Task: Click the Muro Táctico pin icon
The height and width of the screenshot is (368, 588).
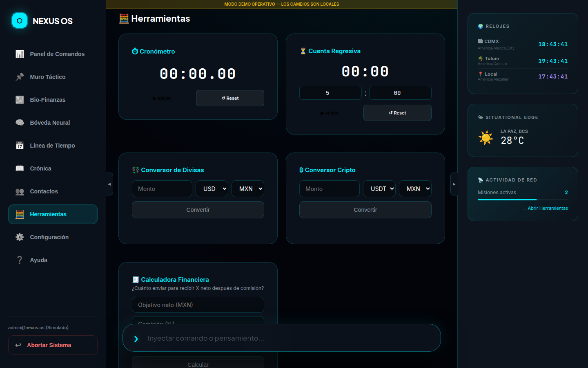Action: coord(20,77)
